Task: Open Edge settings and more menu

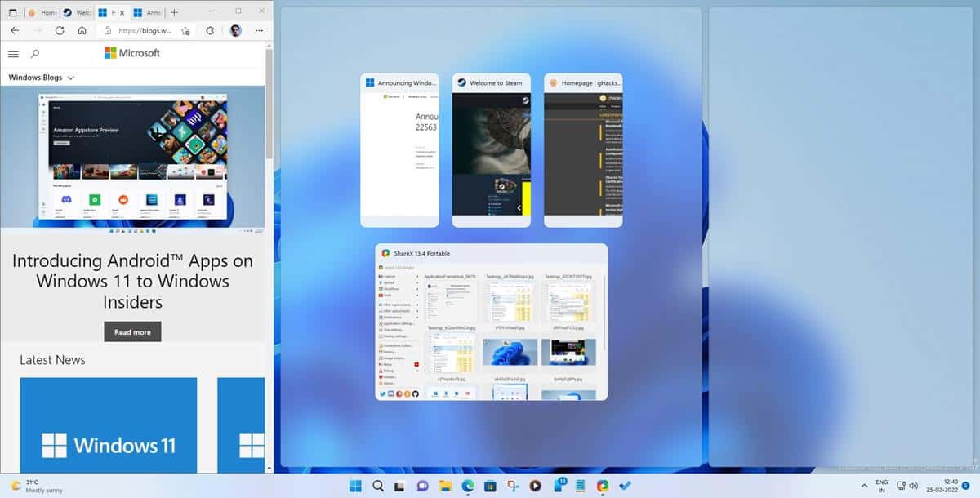Action: click(259, 31)
